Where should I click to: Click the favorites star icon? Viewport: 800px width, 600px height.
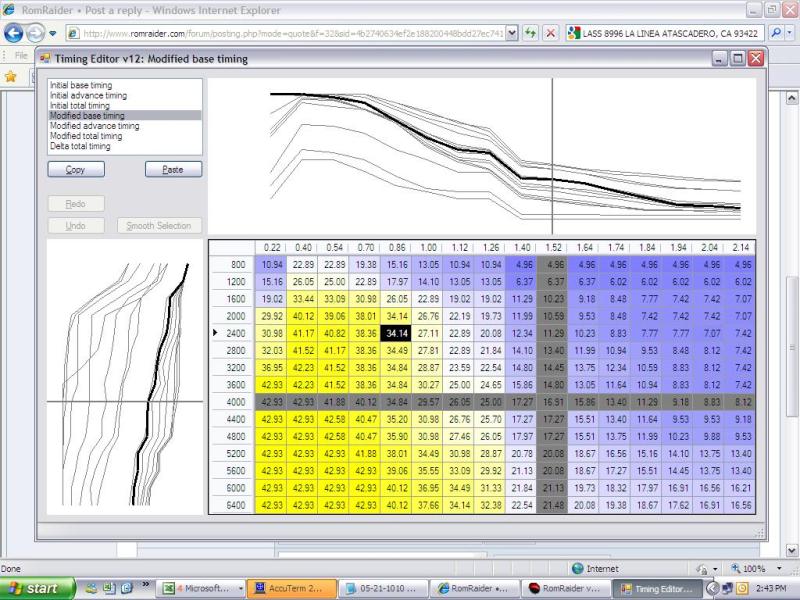(x=11, y=76)
